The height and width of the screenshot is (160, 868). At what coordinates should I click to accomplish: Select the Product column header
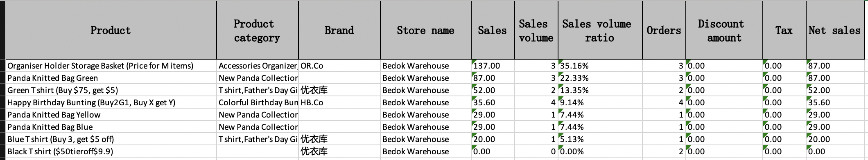111,30
